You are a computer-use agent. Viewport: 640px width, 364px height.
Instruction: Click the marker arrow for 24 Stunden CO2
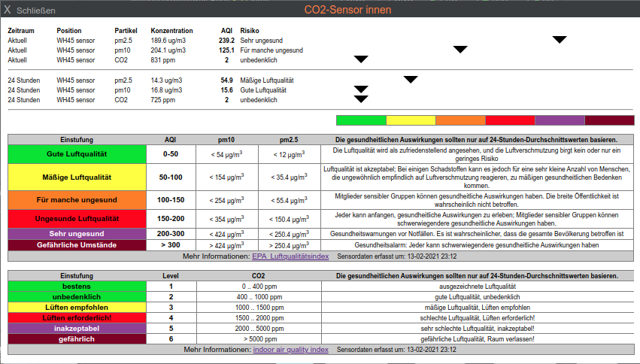click(x=361, y=99)
